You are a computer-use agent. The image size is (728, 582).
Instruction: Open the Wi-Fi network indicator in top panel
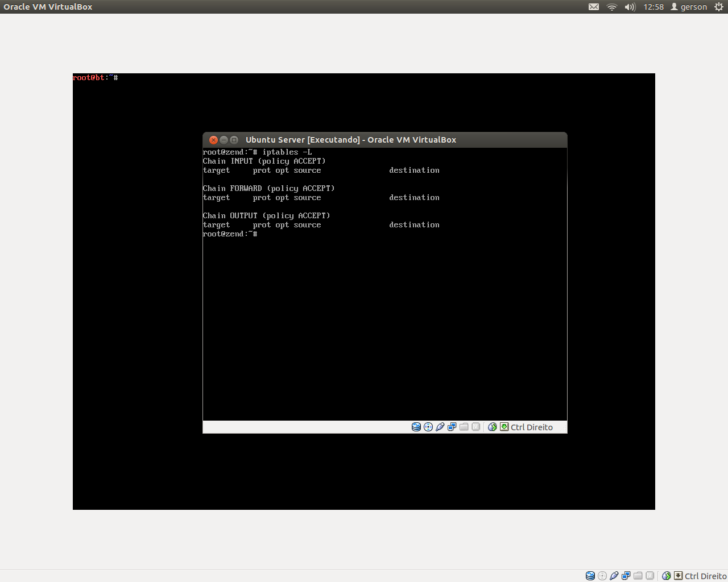612,7
